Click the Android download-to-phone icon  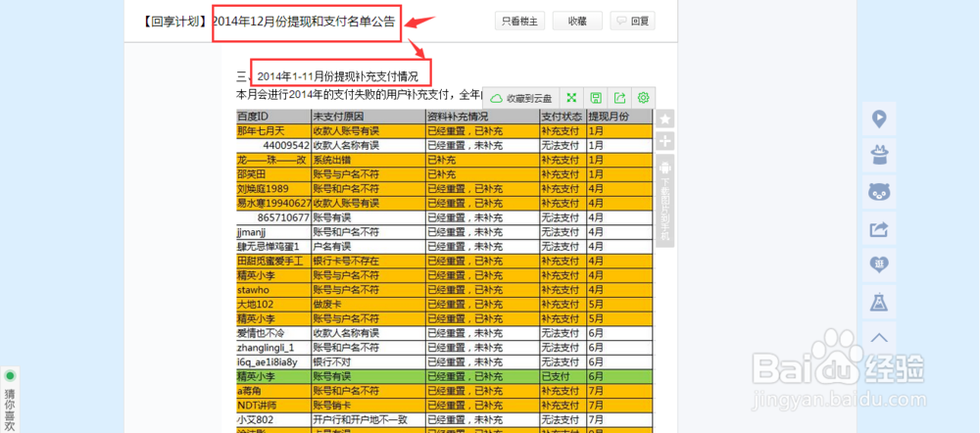[665, 168]
